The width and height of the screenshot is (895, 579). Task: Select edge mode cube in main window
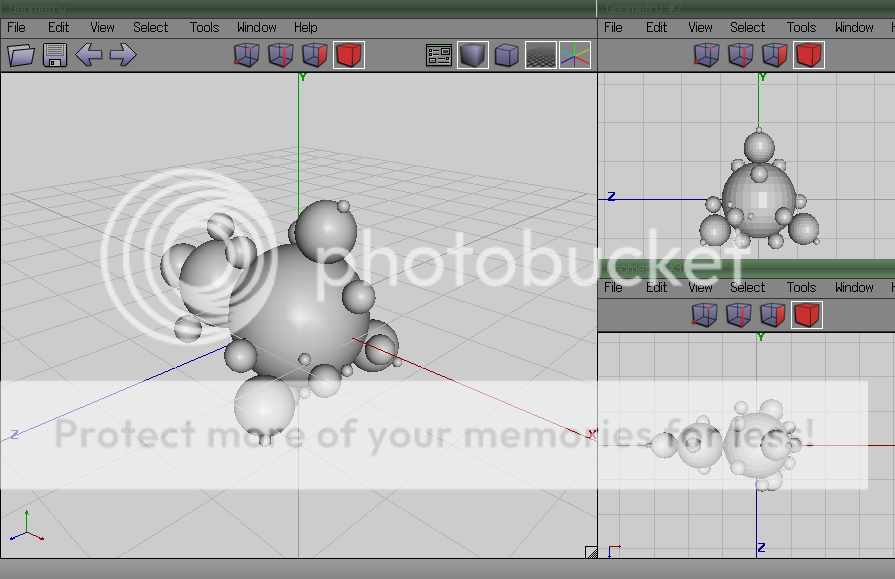pos(281,55)
